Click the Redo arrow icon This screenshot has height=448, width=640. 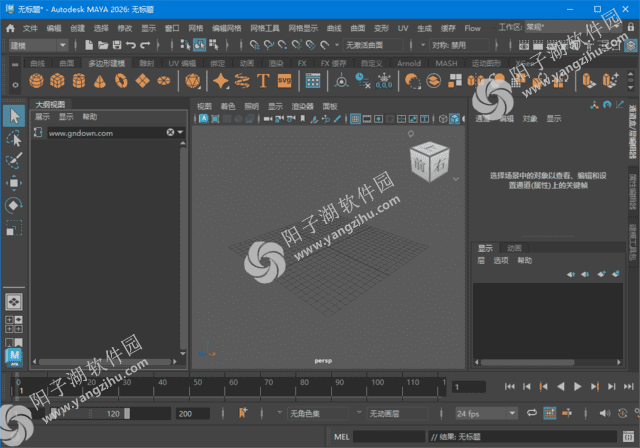click(x=145, y=45)
